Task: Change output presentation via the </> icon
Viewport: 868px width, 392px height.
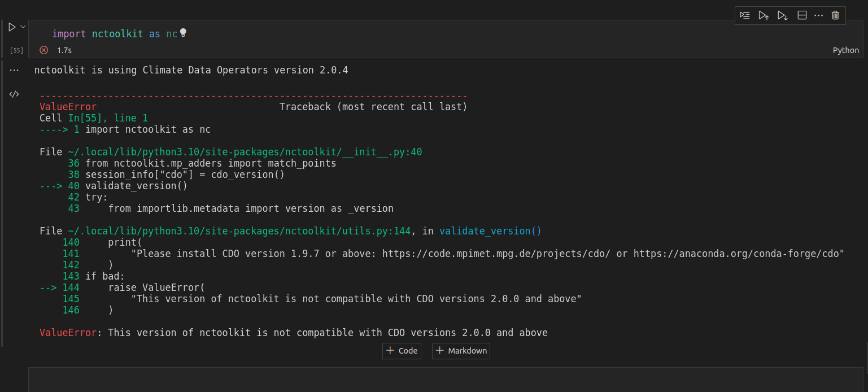Action: (15, 94)
